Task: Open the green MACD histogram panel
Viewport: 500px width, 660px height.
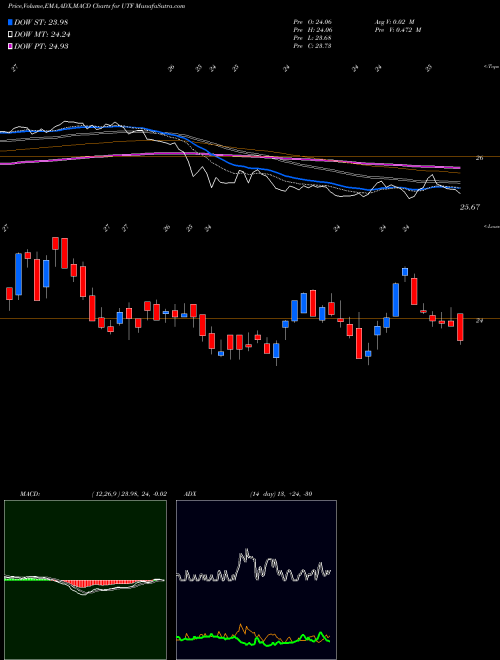Action: (85, 580)
